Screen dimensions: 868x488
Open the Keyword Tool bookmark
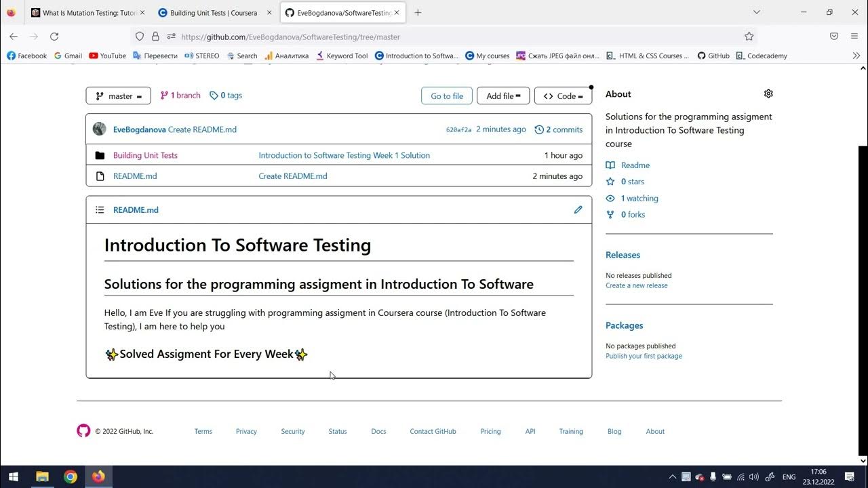click(x=342, y=56)
